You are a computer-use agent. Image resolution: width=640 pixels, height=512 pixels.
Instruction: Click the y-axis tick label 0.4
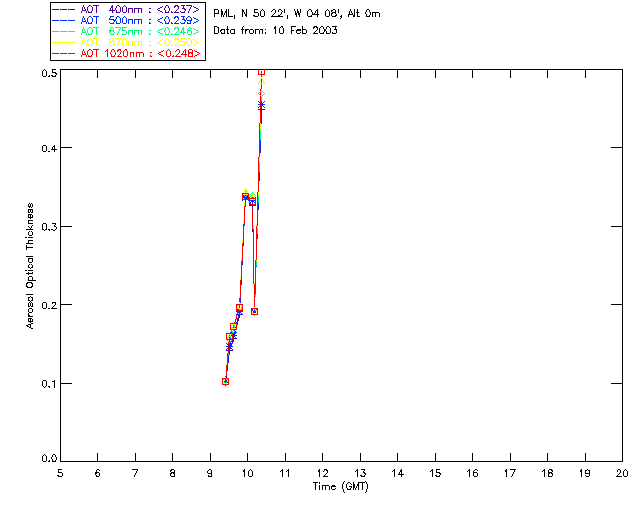click(49, 148)
